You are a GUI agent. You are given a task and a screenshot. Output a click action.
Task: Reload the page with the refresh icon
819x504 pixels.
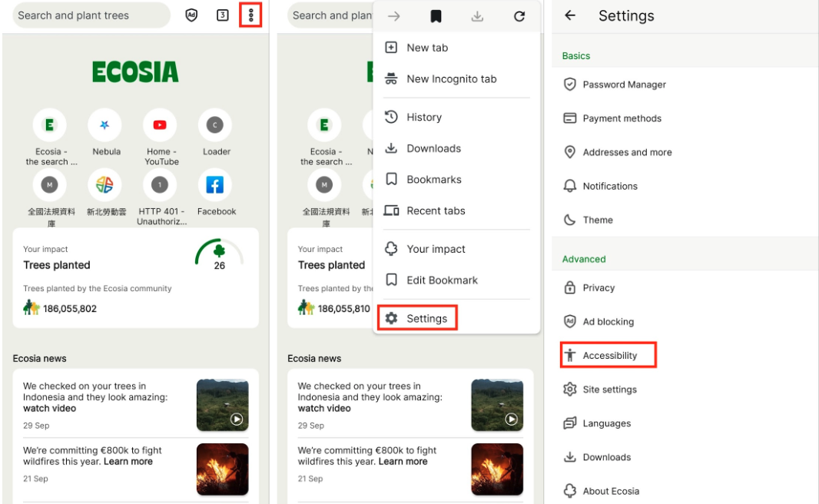click(x=519, y=16)
